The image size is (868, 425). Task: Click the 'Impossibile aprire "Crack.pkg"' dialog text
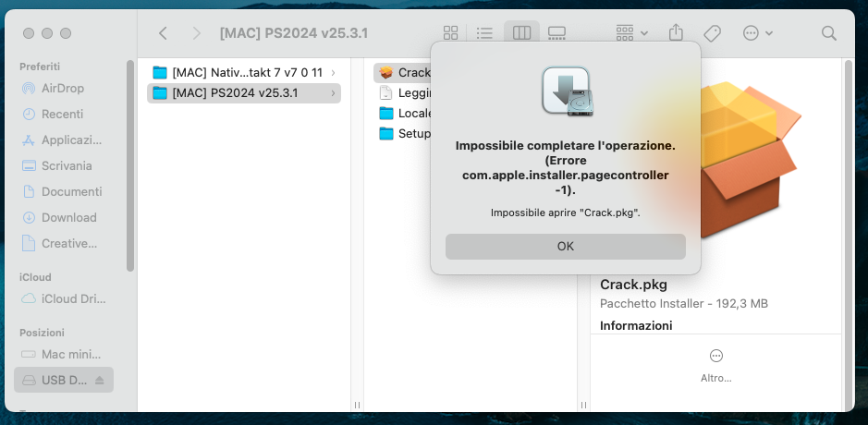565,213
